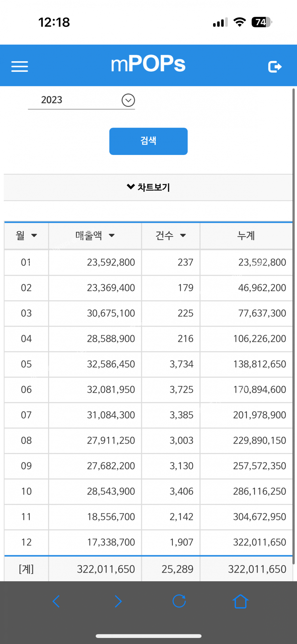Sort by 건수 column arrow
This screenshot has width=297, height=644.
183,236
